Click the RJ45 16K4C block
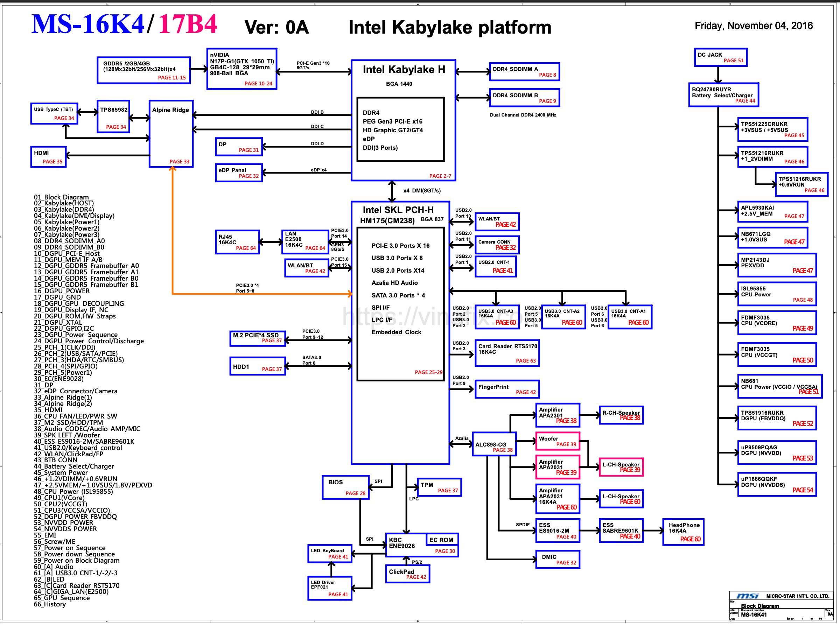Viewport: 840px width, 625px height. point(237,242)
